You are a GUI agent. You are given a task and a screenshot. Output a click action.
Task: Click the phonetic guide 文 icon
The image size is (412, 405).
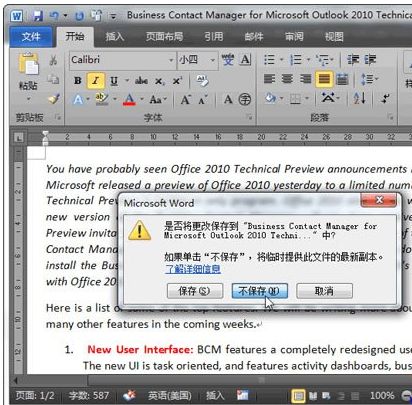[228, 60]
